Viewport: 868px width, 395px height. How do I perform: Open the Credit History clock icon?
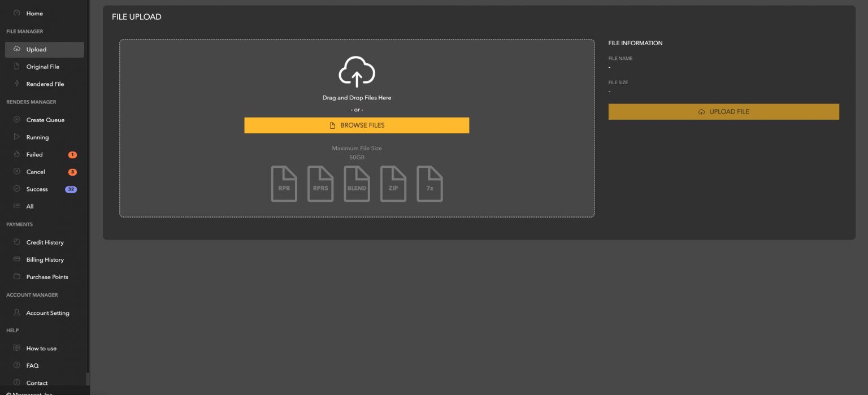tap(17, 242)
